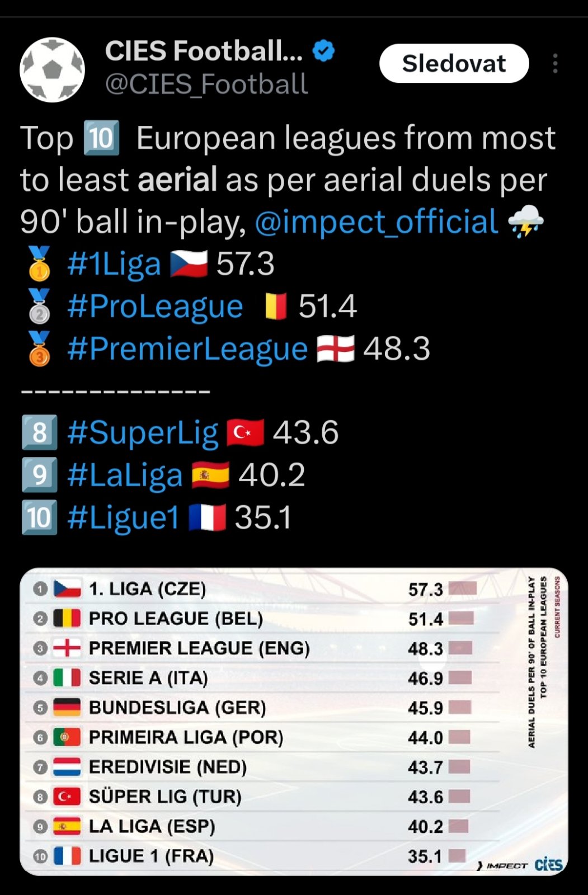Open the three-dot more options menu
This screenshot has width=588, height=895.
tap(555, 64)
